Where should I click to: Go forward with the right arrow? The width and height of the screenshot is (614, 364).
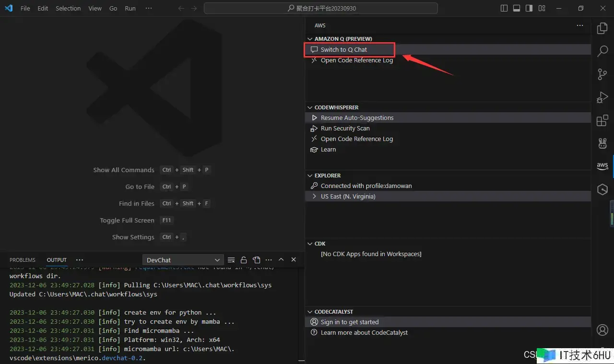click(x=194, y=8)
